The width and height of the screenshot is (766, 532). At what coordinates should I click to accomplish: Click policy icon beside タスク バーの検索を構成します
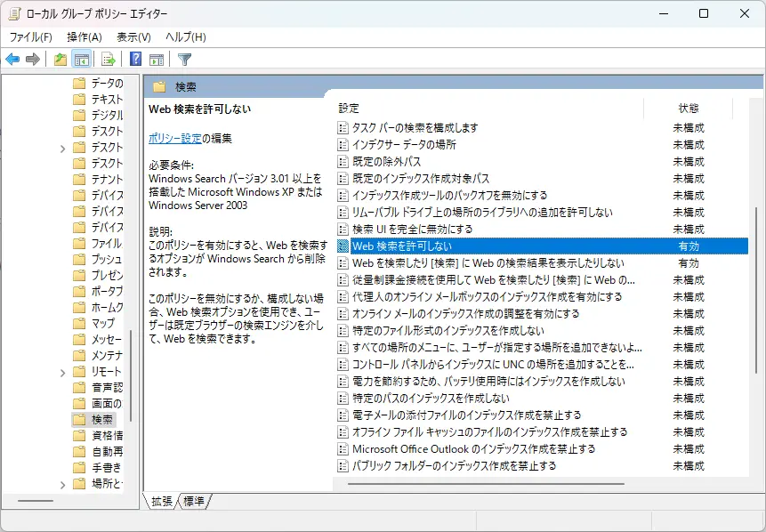coord(343,128)
